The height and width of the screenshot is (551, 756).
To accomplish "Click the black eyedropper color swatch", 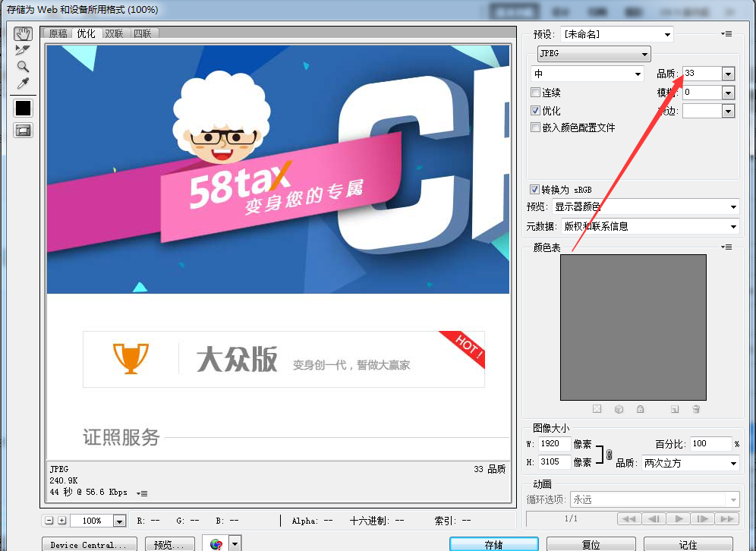I will click(x=23, y=108).
